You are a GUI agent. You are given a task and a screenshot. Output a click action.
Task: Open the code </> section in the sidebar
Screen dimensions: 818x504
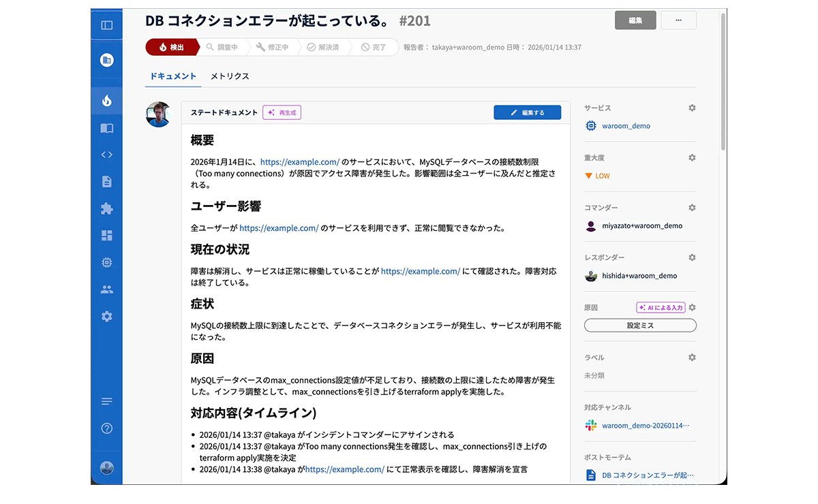point(107,155)
